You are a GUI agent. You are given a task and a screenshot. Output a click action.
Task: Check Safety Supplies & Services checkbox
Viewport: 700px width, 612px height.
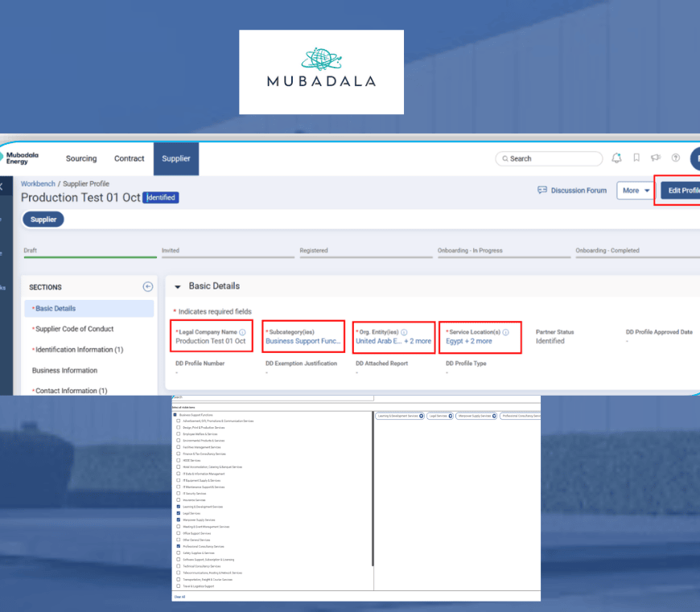click(179, 553)
